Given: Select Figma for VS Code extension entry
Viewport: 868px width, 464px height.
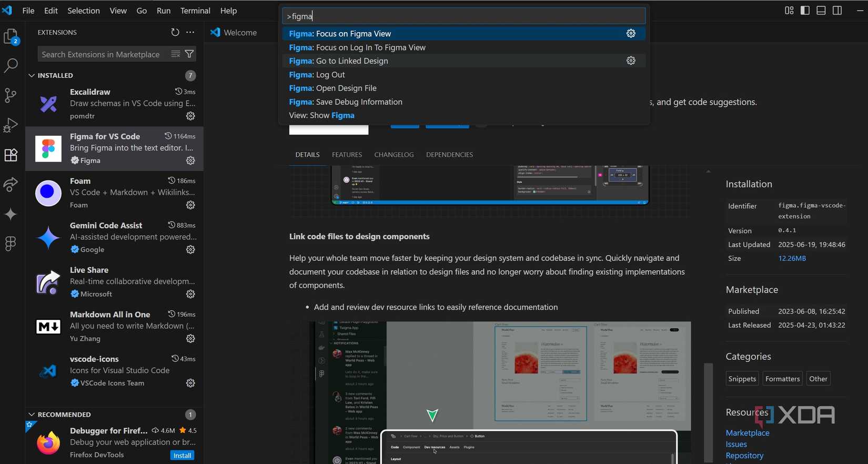Looking at the screenshot, I should click(x=114, y=148).
